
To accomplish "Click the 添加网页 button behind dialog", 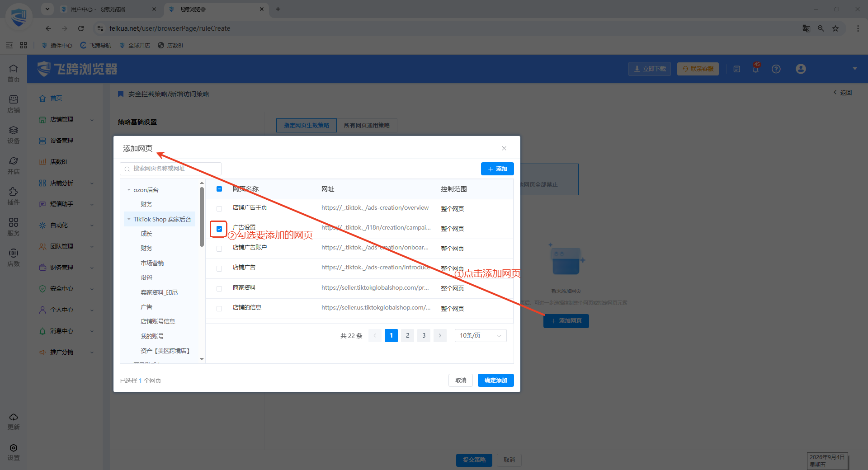I will 566,321.
